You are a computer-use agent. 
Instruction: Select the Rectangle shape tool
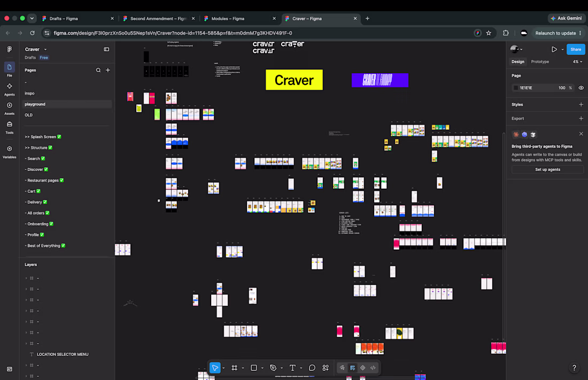click(x=254, y=368)
